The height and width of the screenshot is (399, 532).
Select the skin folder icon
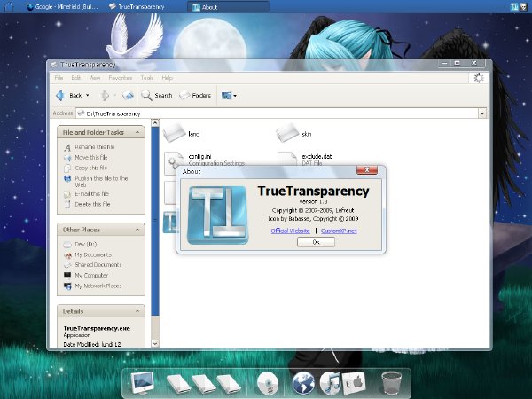287,133
